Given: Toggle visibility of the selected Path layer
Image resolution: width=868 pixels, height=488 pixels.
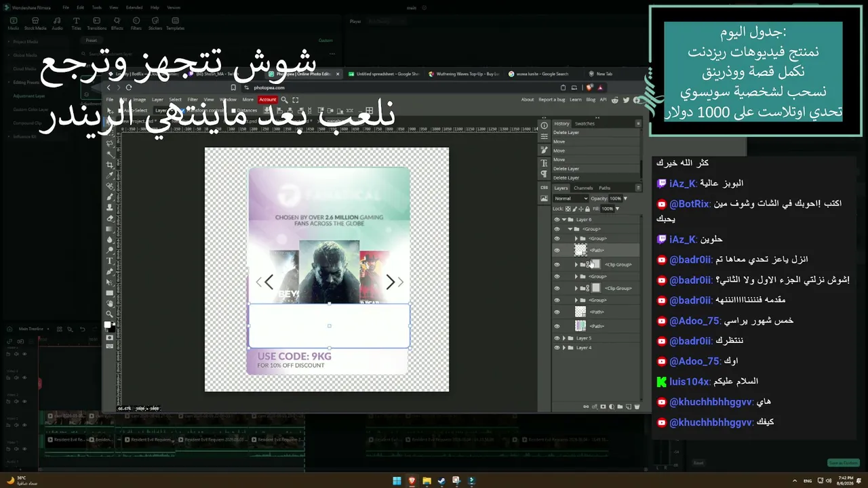Looking at the screenshot, I should pyautogui.click(x=557, y=250).
